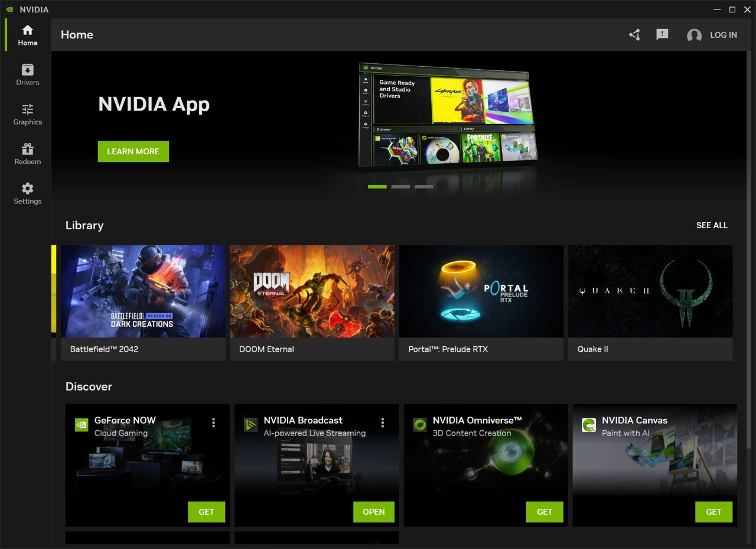Get NVIDIA Omniverse with GET button
756x549 pixels.
coord(544,512)
